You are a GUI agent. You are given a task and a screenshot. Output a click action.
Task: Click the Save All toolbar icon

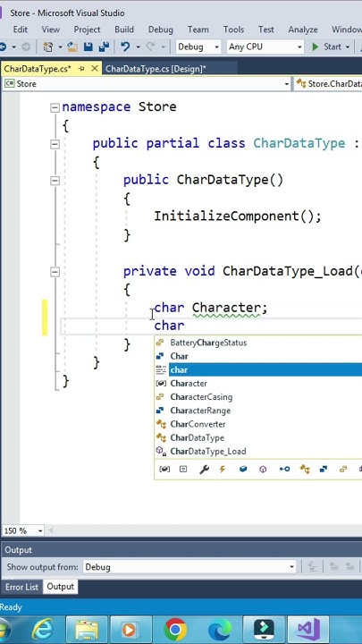coord(104,47)
